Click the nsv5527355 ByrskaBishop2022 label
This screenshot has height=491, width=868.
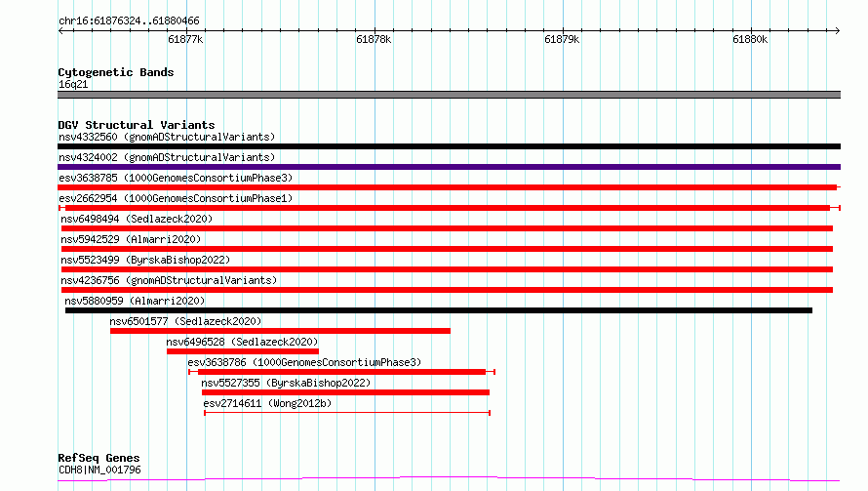(286, 383)
